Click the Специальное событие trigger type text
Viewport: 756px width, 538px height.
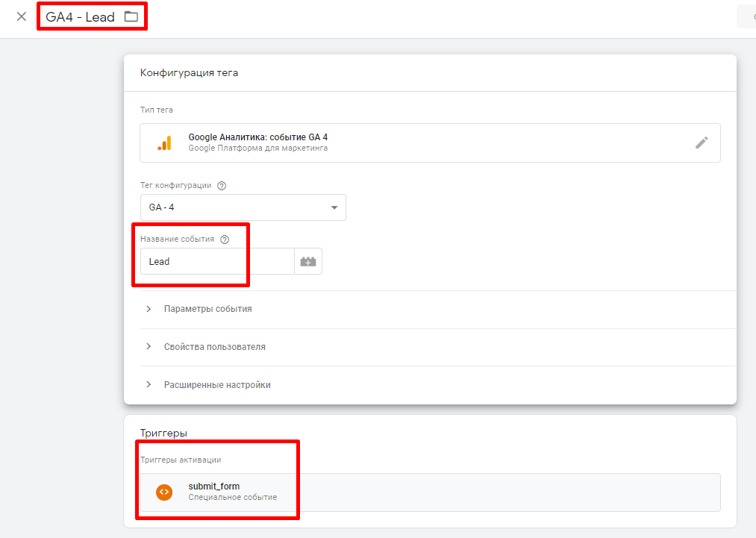232,497
